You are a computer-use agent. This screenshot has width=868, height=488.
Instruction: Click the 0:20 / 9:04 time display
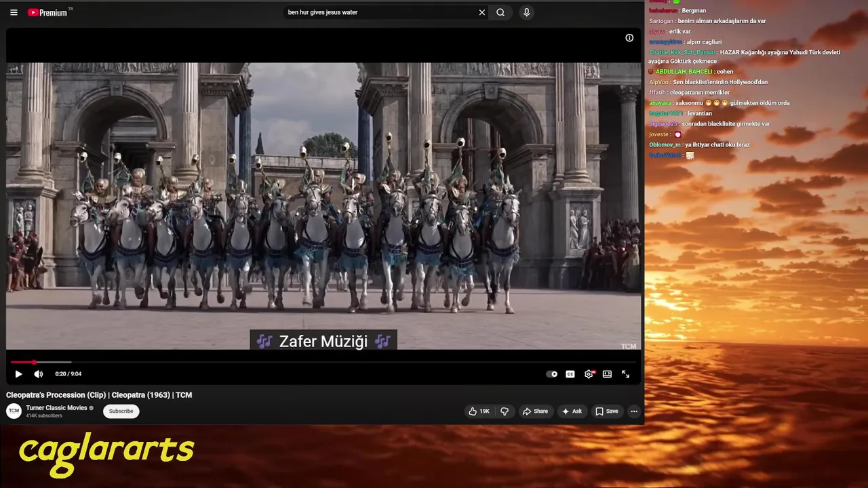pos(68,374)
